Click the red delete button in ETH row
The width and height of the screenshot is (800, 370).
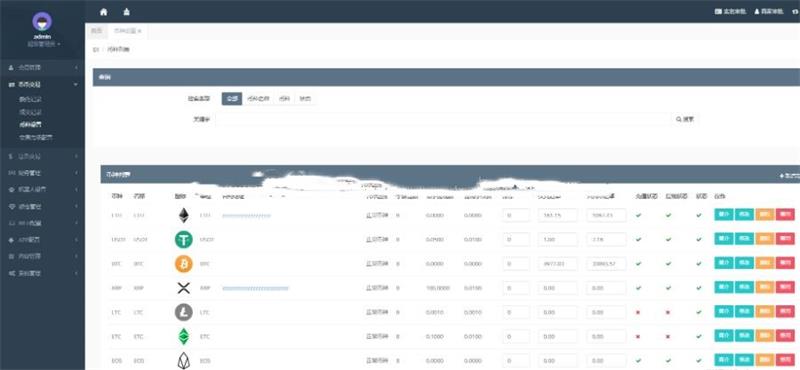click(x=785, y=215)
